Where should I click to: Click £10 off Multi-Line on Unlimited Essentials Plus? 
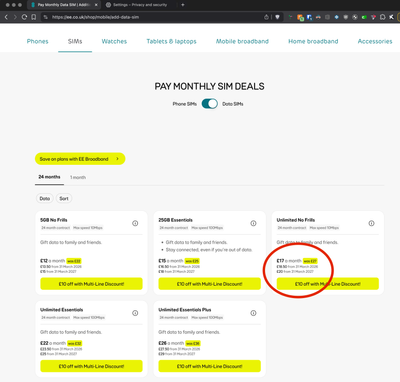click(x=210, y=366)
